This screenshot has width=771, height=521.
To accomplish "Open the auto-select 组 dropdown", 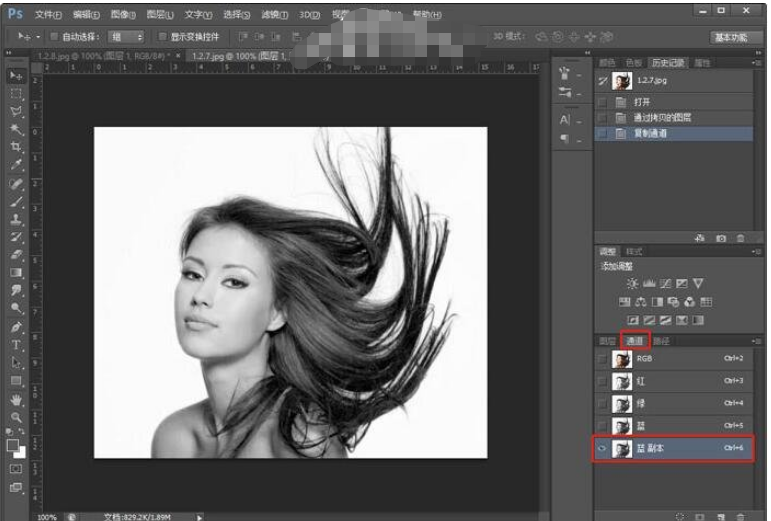I will pyautogui.click(x=126, y=37).
